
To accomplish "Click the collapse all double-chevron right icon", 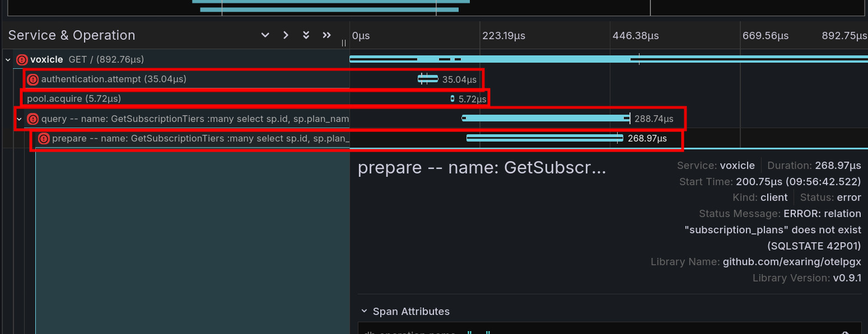I will click(326, 35).
